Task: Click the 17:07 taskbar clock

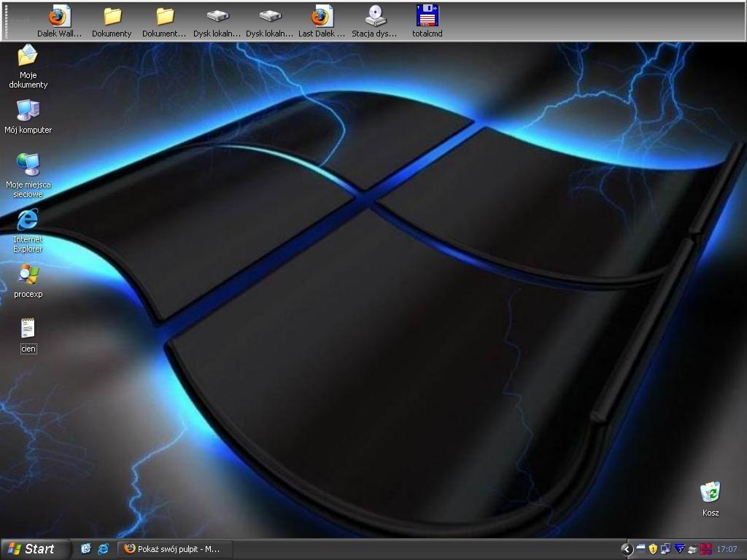Action: pos(727,549)
